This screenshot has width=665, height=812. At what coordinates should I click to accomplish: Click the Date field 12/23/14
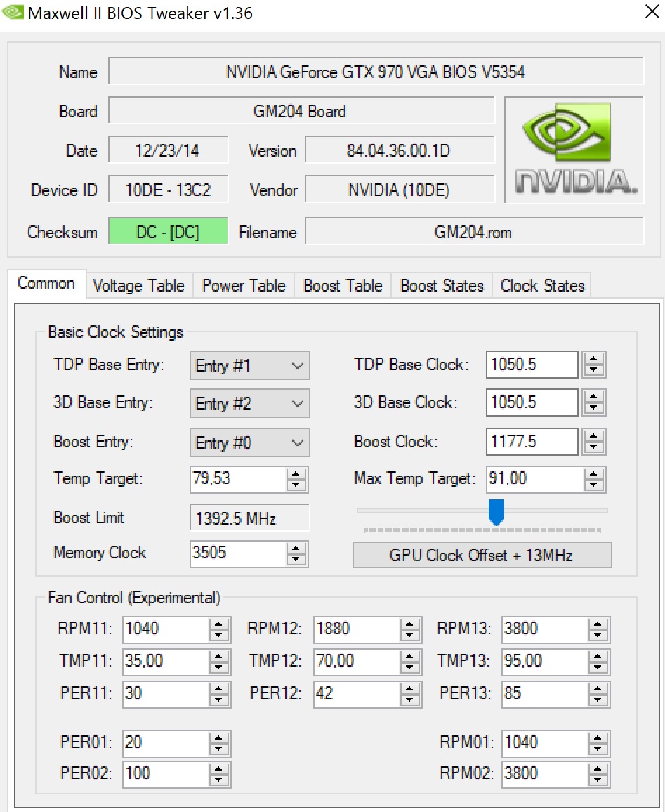pos(169,150)
